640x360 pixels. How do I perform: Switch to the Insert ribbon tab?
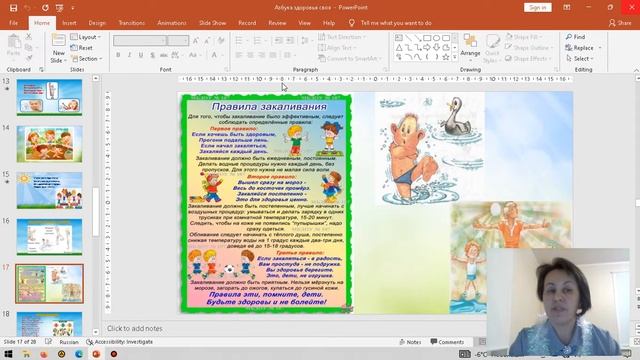69,23
